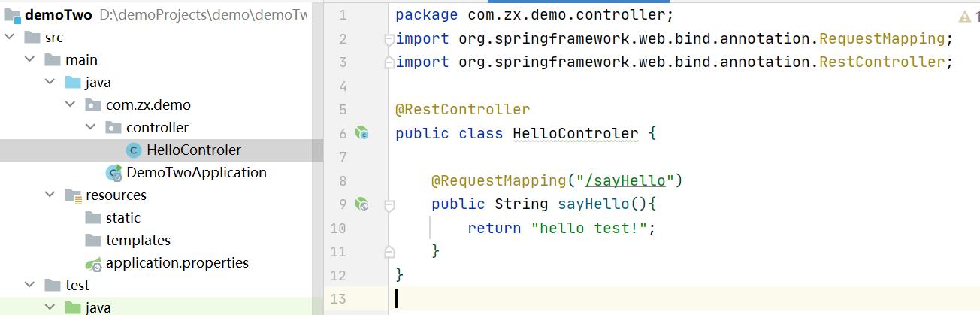Viewport: 980px width, 315px height.
Task: Collapse the controller package chevron
Action: (x=91, y=128)
